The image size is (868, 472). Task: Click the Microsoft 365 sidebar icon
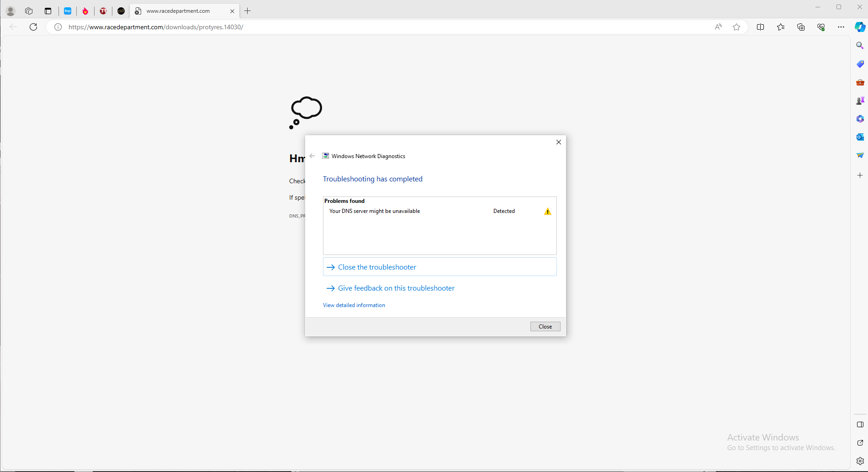860,119
